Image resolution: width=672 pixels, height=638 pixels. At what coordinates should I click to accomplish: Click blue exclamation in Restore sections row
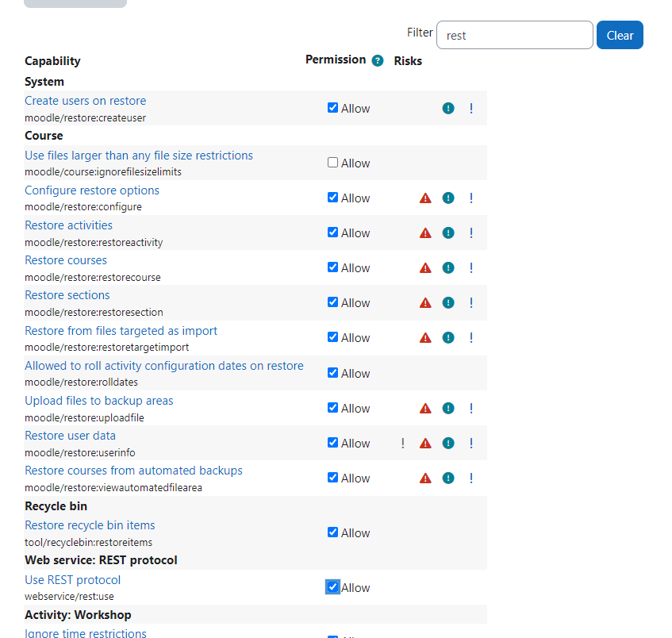pos(471,303)
